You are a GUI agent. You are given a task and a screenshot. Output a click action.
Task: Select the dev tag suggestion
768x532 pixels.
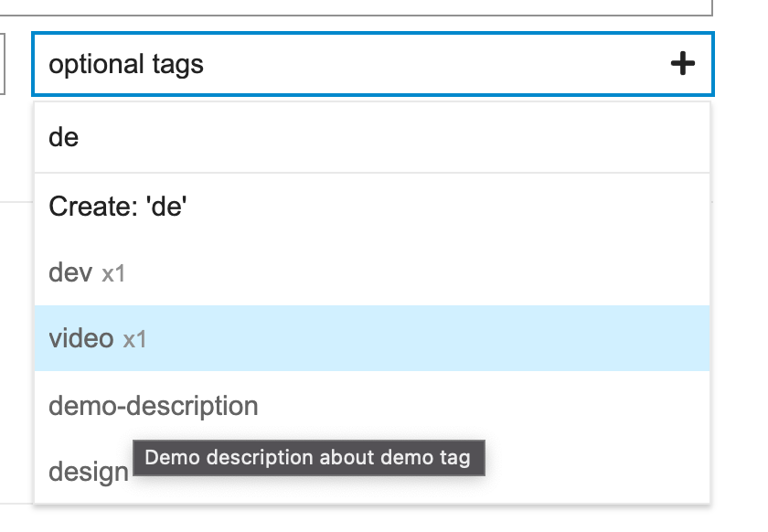(x=372, y=272)
